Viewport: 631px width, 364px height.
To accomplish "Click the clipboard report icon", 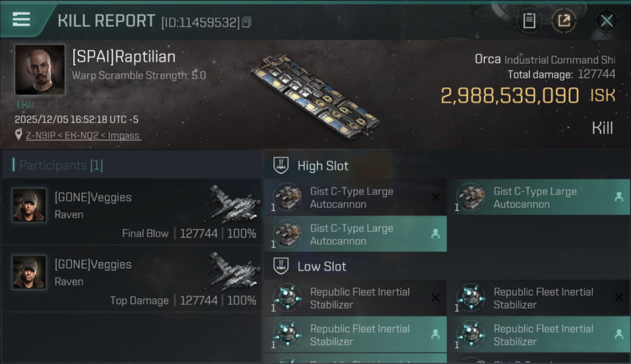I will (529, 21).
